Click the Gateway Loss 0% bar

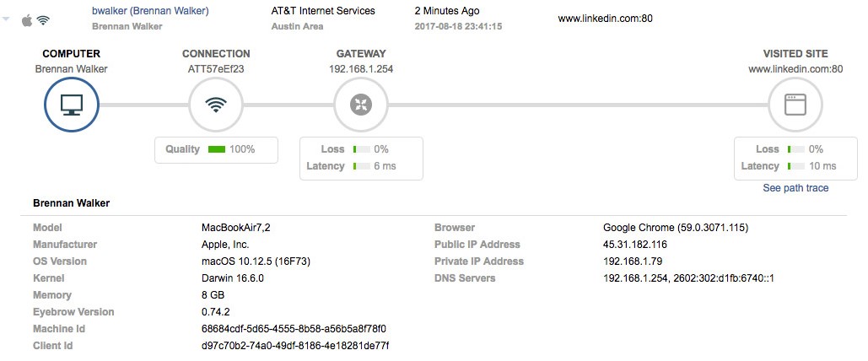[362, 149]
